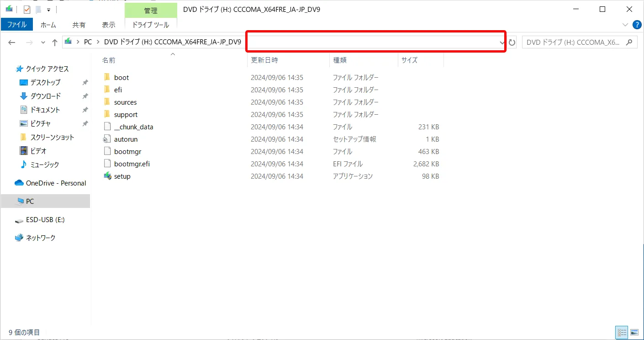The height and width of the screenshot is (340, 644).
Task: Switch to large icons view in status bar
Action: [634, 332]
